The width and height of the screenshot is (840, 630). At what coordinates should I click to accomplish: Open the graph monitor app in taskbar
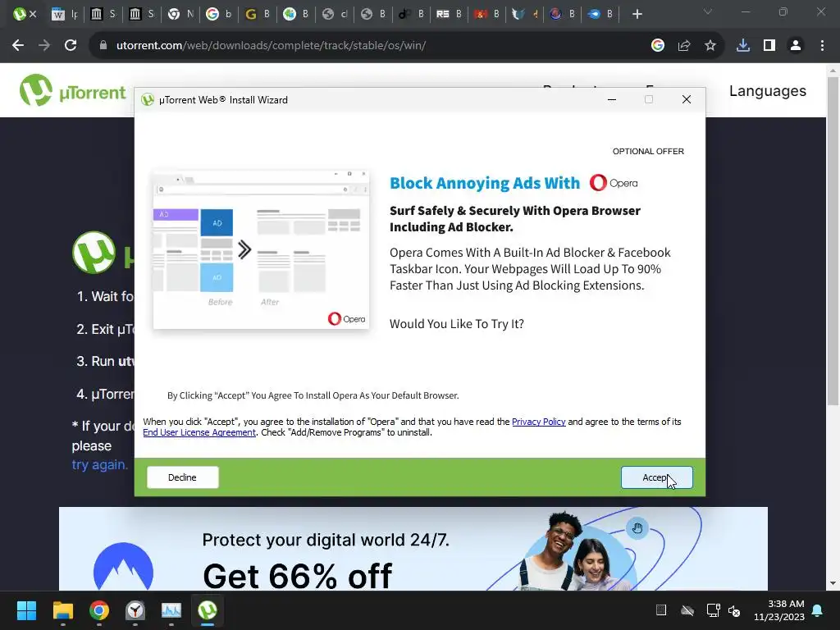(x=171, y=610)
